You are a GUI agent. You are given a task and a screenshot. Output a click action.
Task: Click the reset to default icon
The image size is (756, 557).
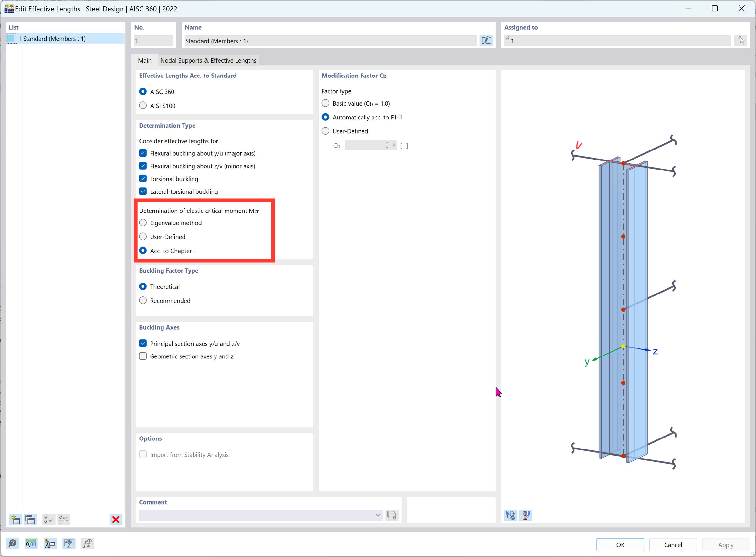point(65,520)
